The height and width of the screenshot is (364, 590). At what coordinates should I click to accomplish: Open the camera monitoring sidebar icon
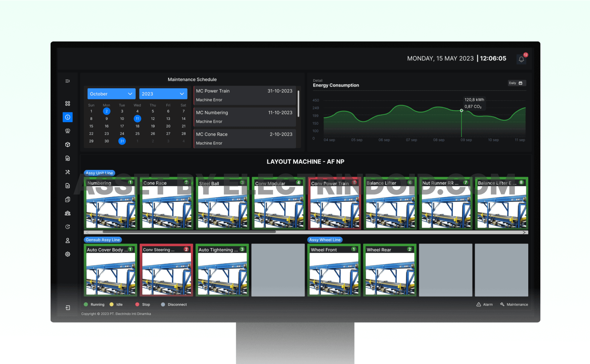pos(68,131)
